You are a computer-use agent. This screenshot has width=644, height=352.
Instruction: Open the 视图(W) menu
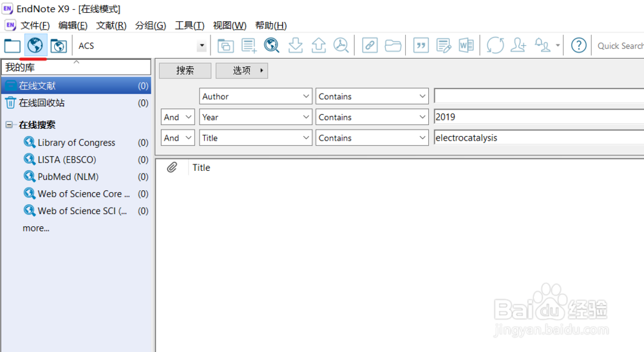pyautogui.click(x=229, y=26)
